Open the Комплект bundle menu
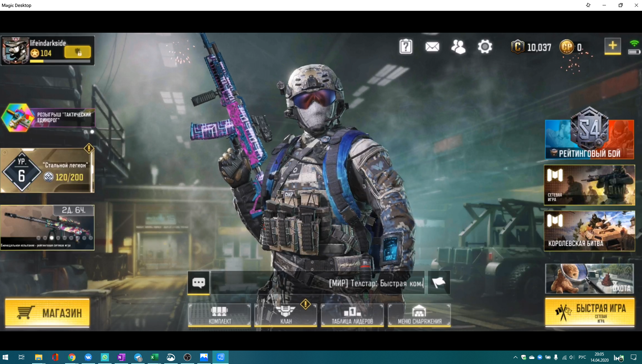642x364 pixels. tap(220, 315)
